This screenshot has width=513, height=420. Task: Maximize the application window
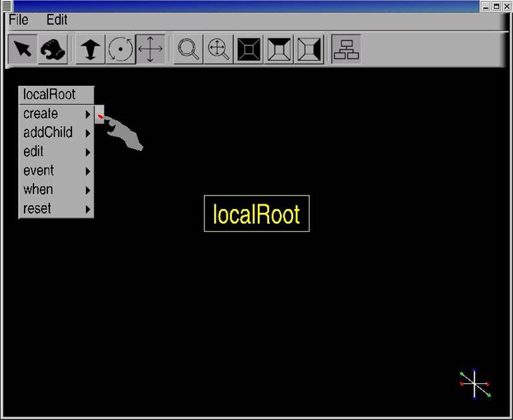tap(496, 6)
